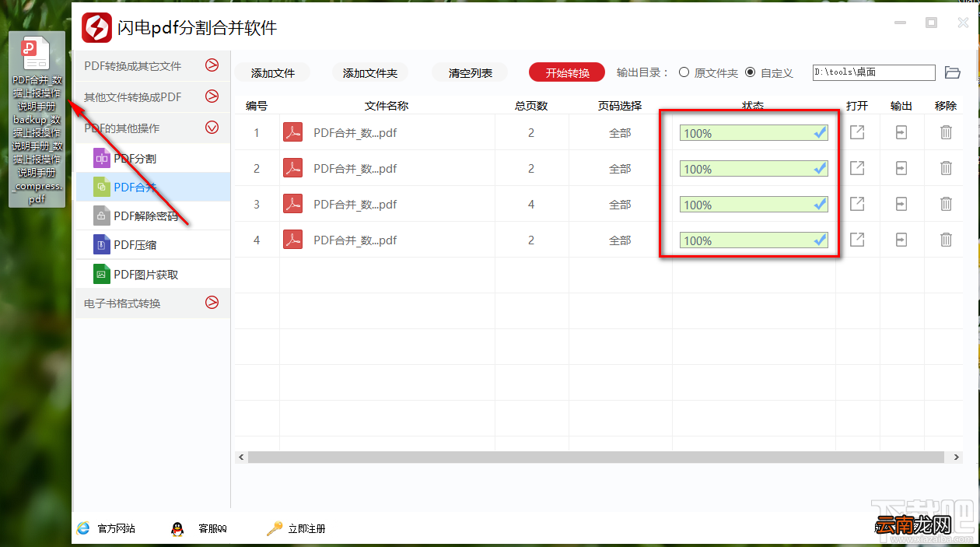Screen dimensions: 980x547
Task: Click file name text in row 4
Action: [355, 240]
